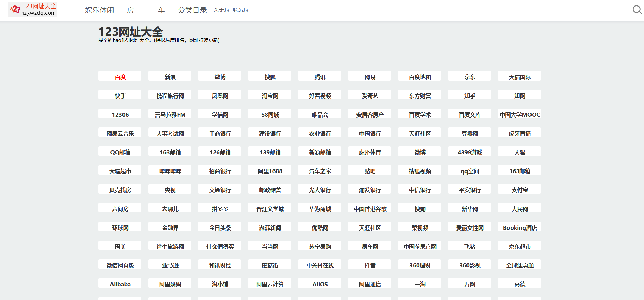Image resolution: width=644 pixels, height=300 pixels.
Task: Click the 喜马拉雅FM link
Action: click(x=170, y=114)
